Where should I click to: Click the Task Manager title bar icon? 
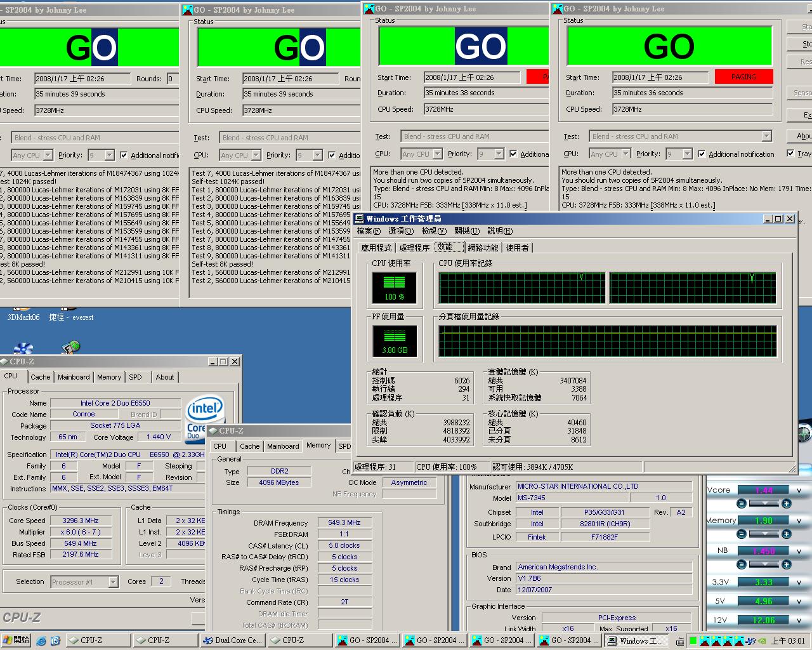360,218
